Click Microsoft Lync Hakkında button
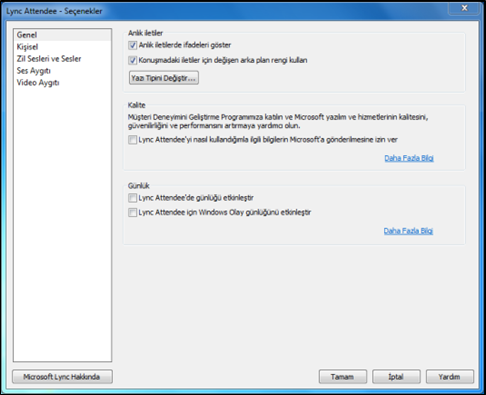The width and height of the screenshot is (486, 395). pyautogui.click(x=62, y=377)
